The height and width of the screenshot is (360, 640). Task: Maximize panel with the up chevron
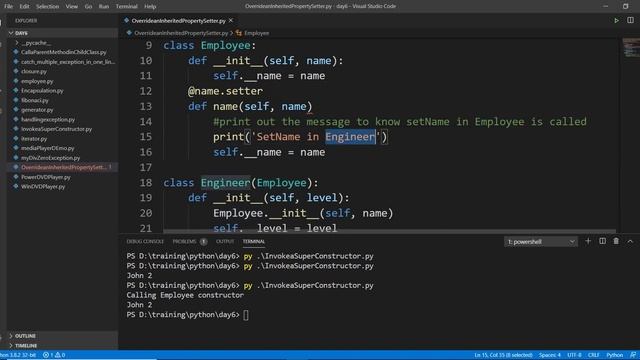tap(630, 241)
